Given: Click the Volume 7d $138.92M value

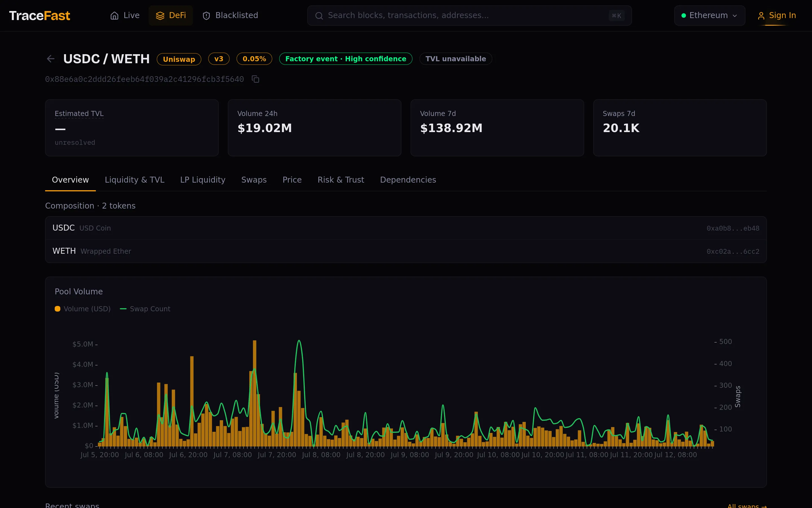Looking at the screenshot, I should (x=451, y=128).
